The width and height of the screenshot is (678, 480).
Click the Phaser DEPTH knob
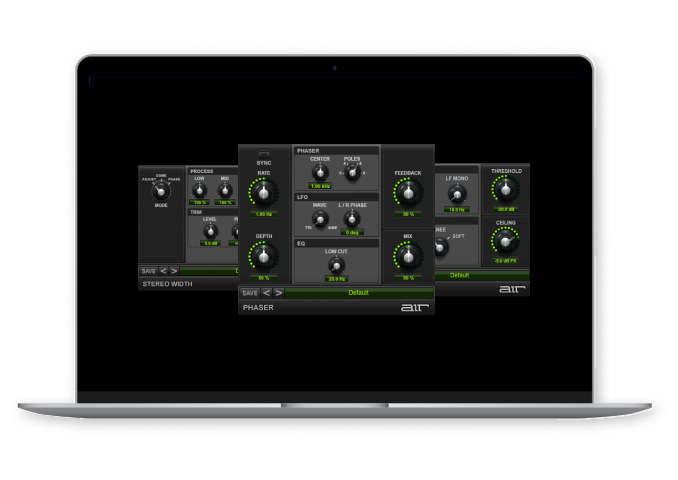[264, 256]
